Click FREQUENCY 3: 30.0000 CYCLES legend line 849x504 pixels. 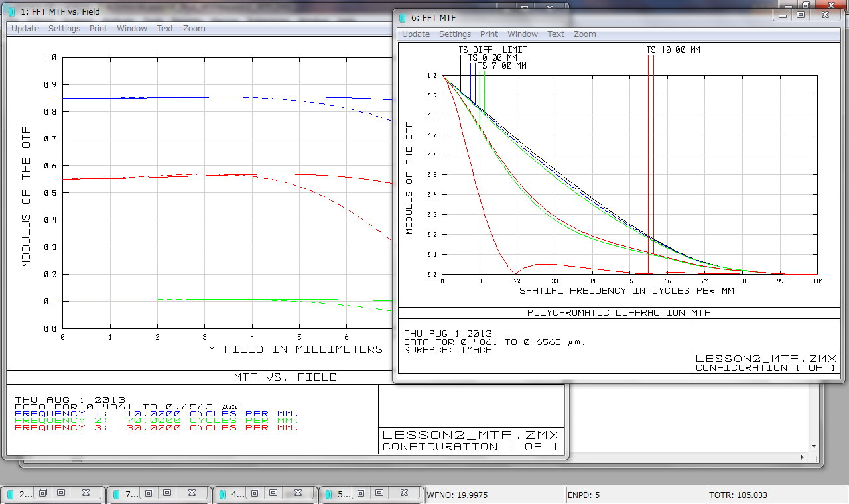[x=157, y=428]
